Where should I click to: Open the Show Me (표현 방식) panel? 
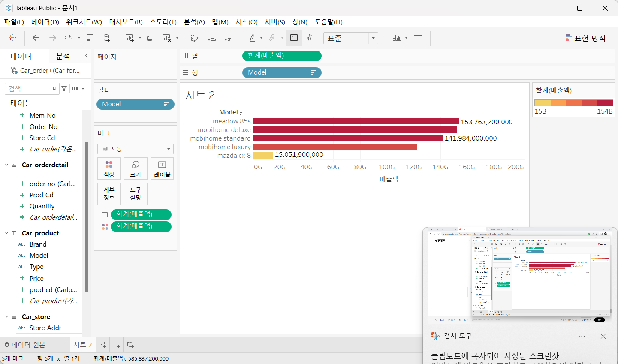click(x=585, y=38)
